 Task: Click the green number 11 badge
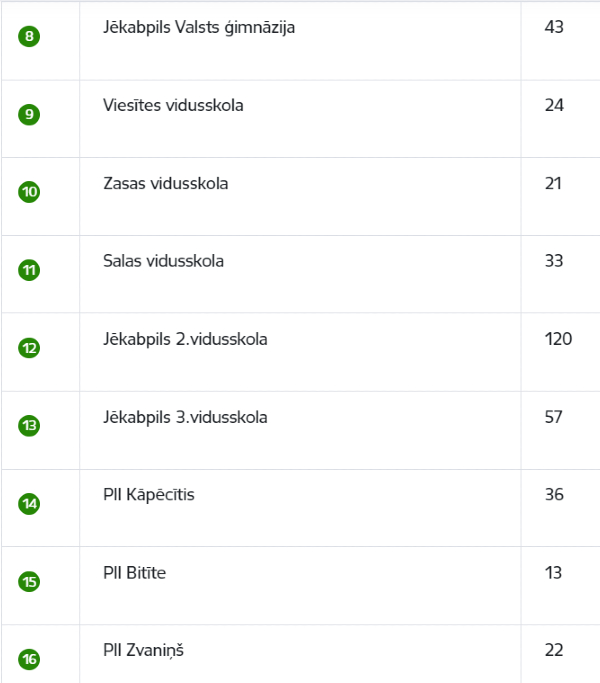pyautogui.click(x=29, y=270)
